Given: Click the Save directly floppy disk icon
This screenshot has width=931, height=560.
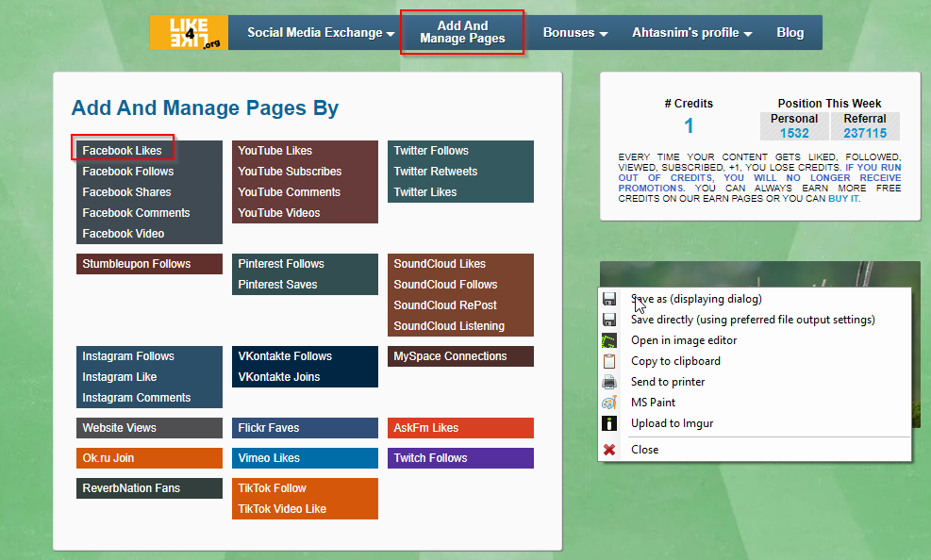Looking at the screenshot, I should 609,320.
